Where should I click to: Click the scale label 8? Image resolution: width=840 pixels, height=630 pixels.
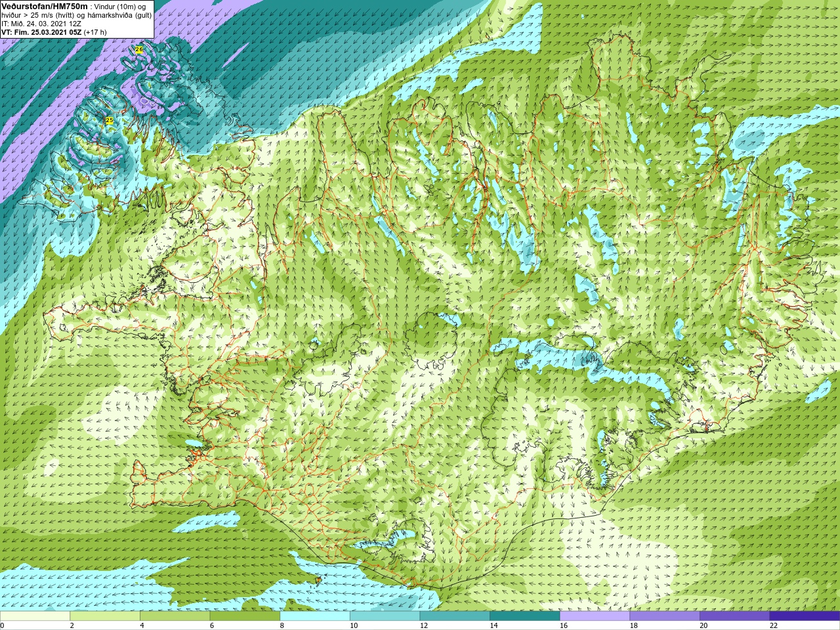pyautogui.click(x=282, y=625)
